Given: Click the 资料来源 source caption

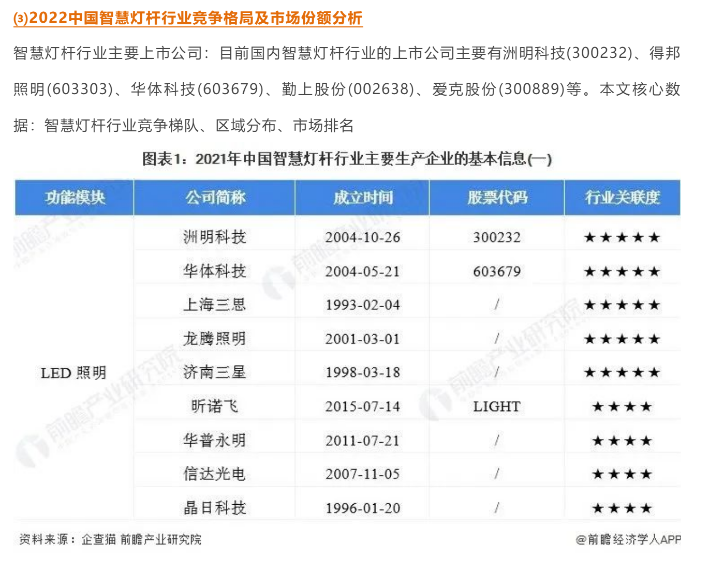Looking at the screenshot, I should [110, 539].
